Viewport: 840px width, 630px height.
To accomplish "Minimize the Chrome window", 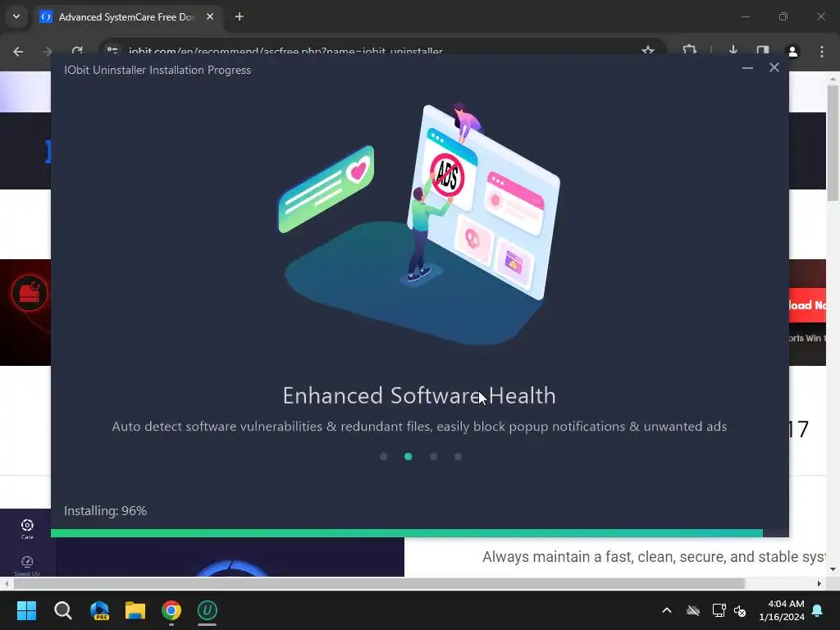I will (745, 16).
